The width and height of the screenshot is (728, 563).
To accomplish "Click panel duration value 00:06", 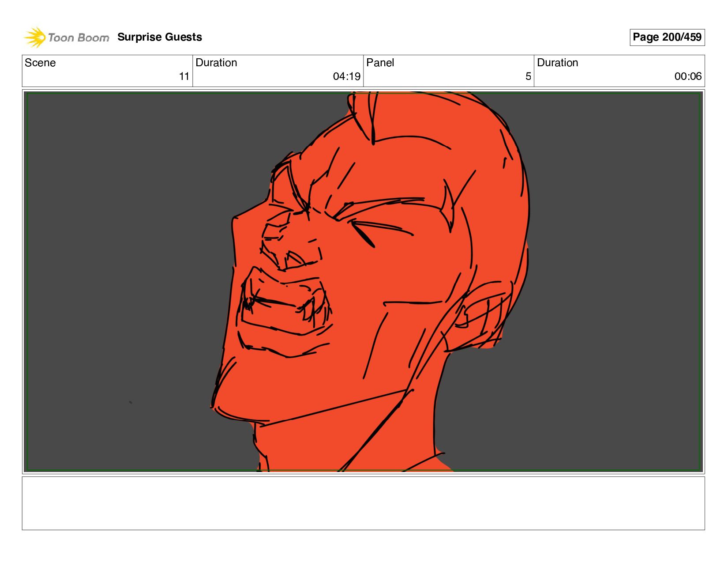I will point(688,76).
